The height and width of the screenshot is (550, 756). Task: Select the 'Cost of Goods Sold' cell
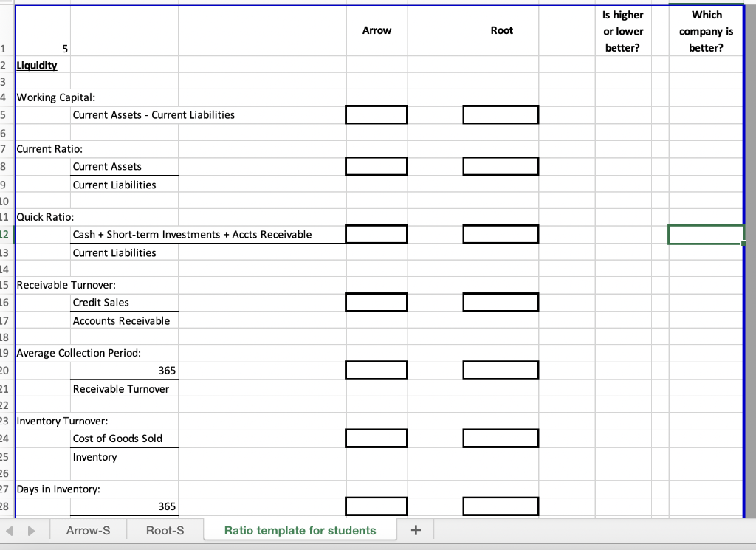pos(124,439)
